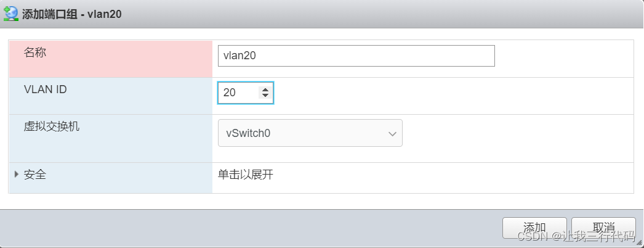Decrease VLAN ID using down arrow
This screenshot has width=644, height=248.
coord(265,96)
